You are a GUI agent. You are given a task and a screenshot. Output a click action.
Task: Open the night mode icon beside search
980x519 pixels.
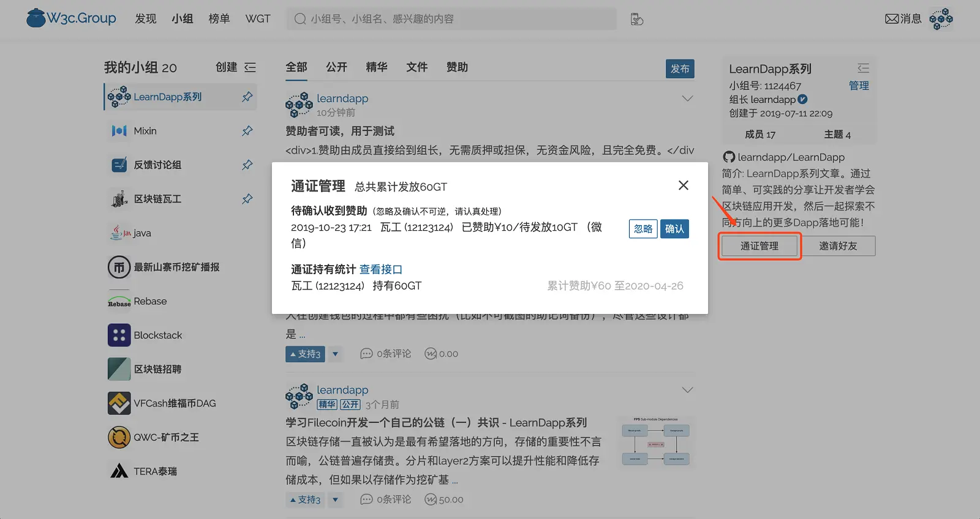[637, 20]
